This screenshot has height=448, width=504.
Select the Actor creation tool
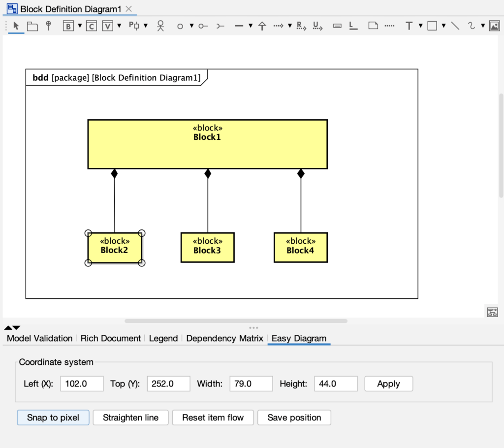pyautogui.click(x=160, y=26)
